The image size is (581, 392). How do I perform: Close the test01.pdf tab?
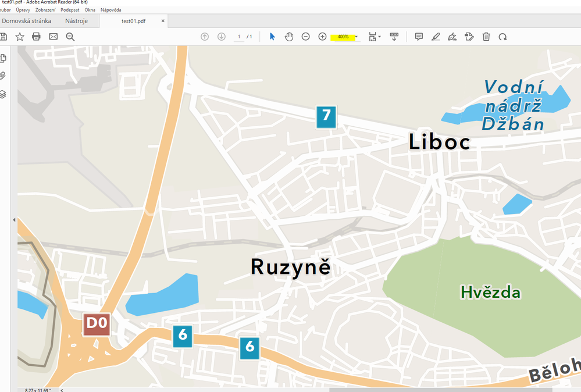pyautogui.click(x=163, y=21)
